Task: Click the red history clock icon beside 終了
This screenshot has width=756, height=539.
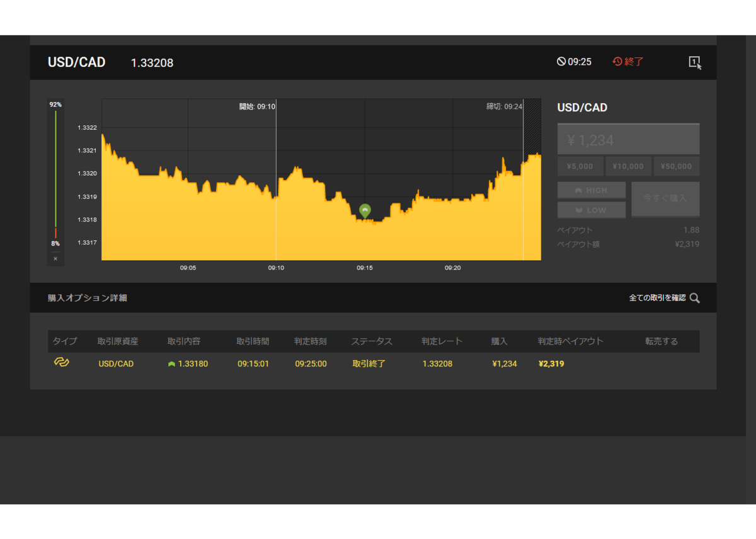Action: tap(617, 62)
